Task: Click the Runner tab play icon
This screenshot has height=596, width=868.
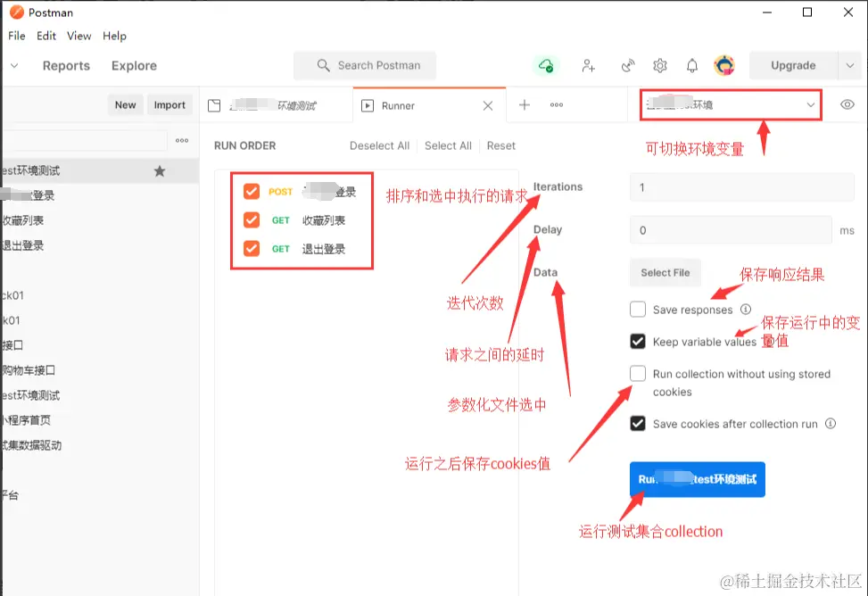Action: point(367,105)
